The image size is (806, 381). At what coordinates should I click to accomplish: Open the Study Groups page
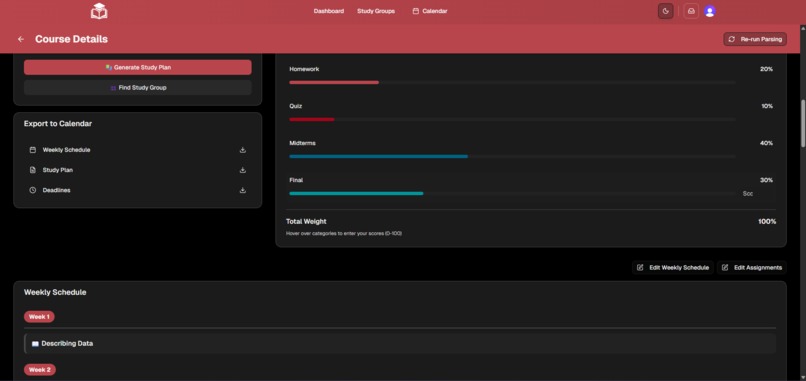(x=376, y=11)
